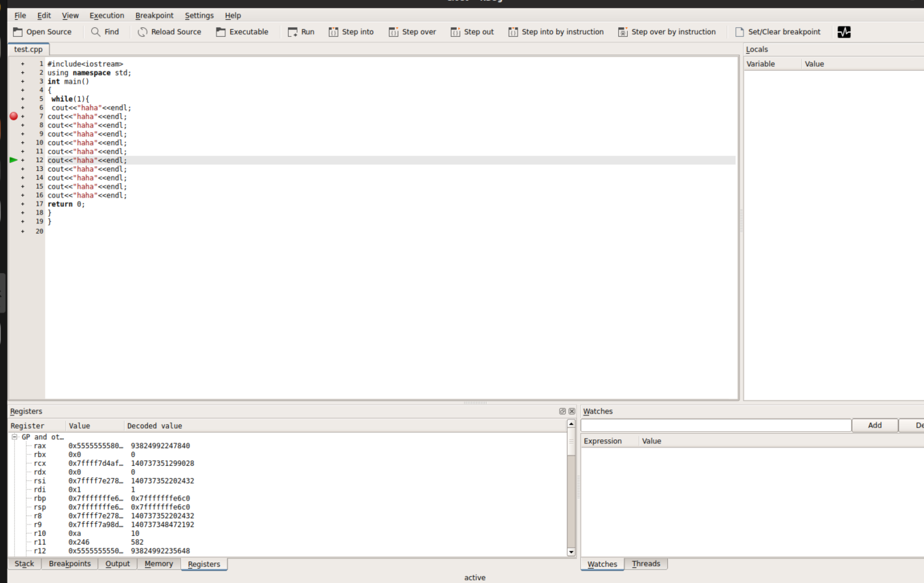Select the rdi register row
924x583 pixels.
point(287,490)
